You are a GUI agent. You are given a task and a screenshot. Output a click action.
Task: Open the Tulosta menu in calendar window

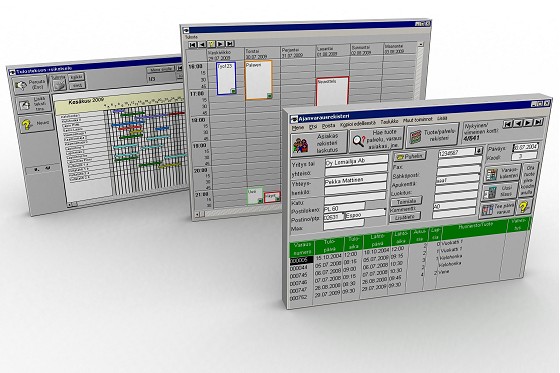[191, 37]
